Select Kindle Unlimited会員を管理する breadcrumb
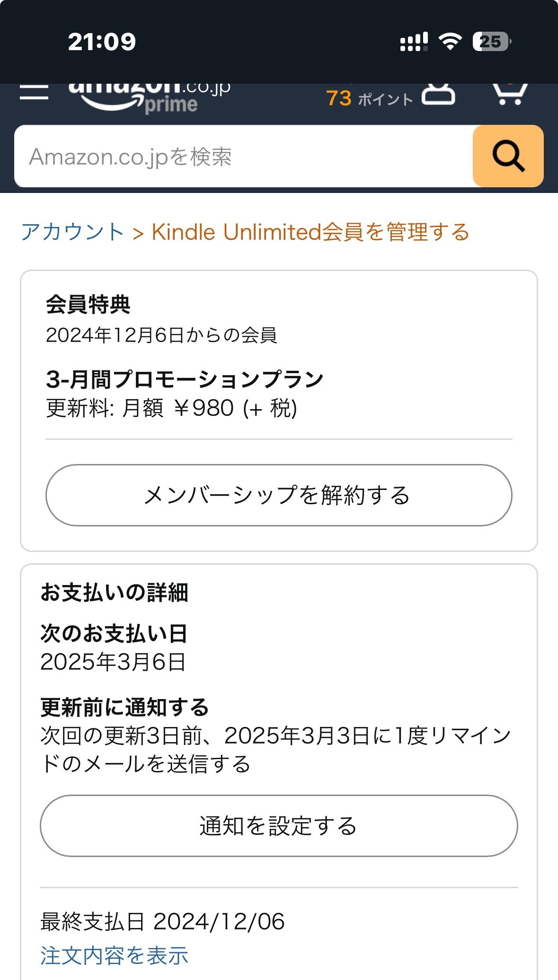This screenshot has height=980, width=558. [310, 232]
